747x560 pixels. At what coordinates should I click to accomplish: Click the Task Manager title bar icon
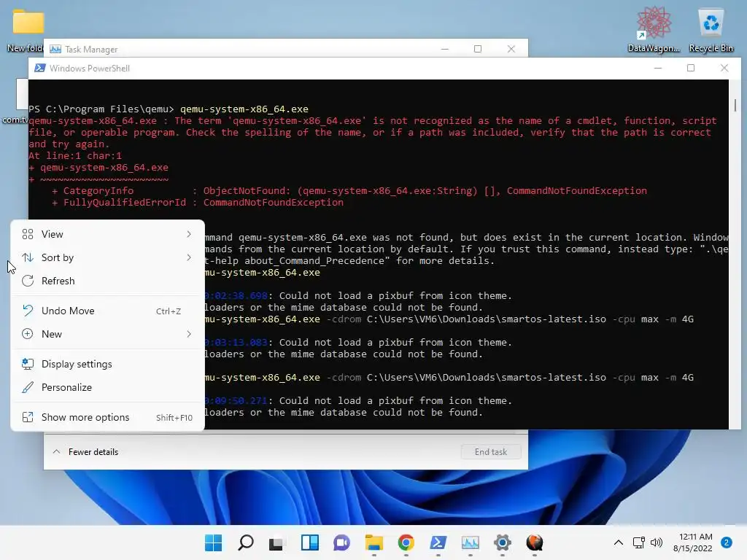click(55, 49)
